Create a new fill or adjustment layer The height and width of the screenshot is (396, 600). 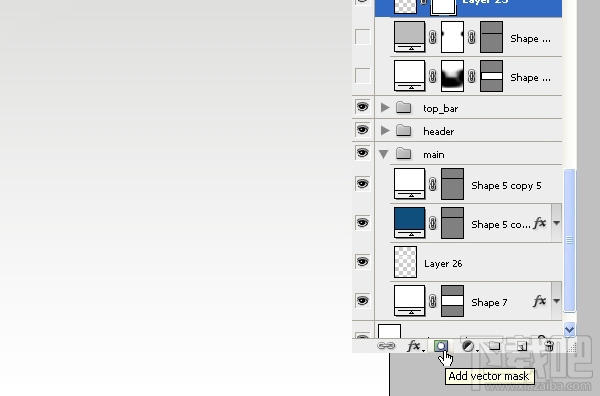pyautogui.click(x=469, y=347)
